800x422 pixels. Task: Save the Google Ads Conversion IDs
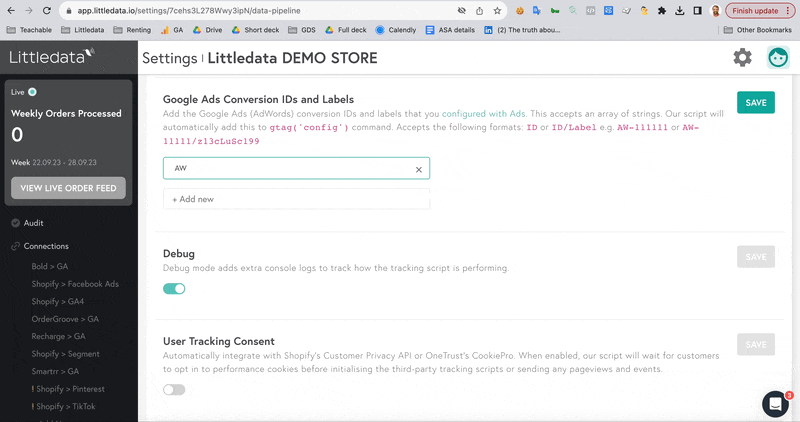(756, 103)
